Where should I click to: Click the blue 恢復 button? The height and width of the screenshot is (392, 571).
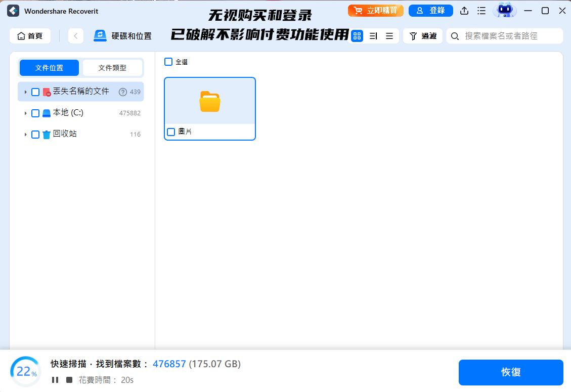[511, 372]
